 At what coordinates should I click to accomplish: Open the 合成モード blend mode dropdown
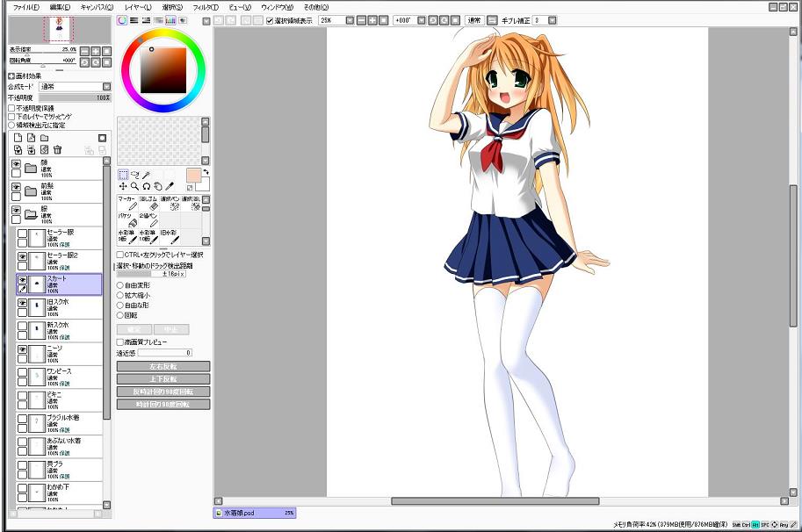point(106,87)
